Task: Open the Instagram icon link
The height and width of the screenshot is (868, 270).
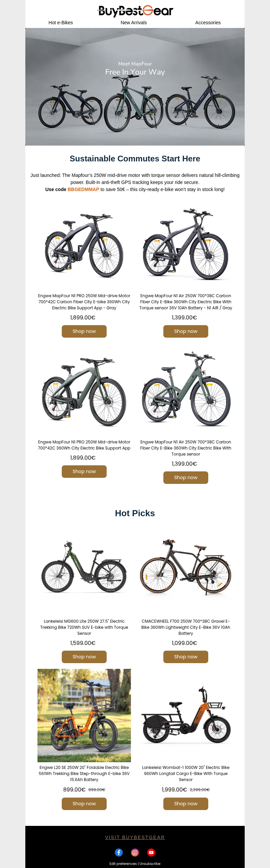Action: 135,852
